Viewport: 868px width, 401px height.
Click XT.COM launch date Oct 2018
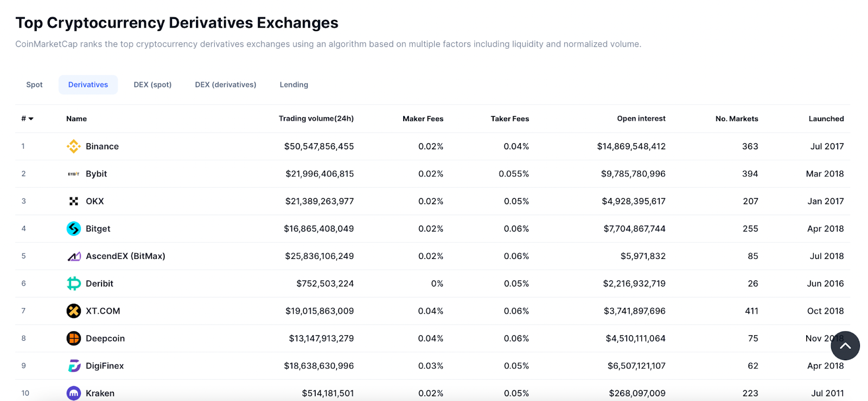(x=825, y=311)
